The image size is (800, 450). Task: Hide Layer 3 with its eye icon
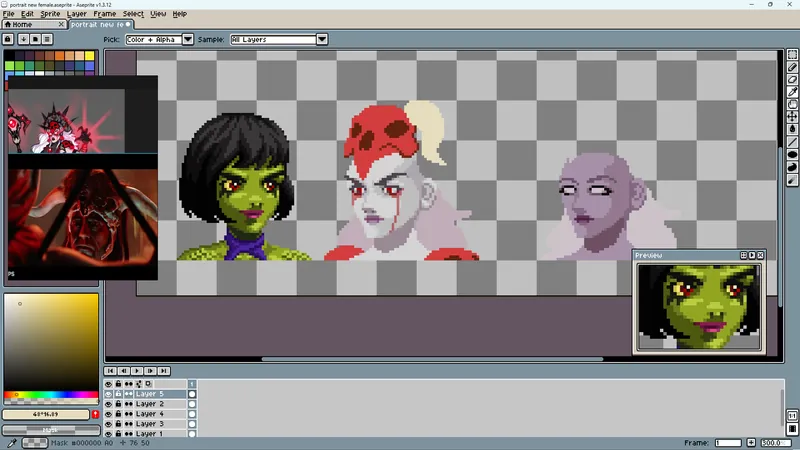108,424
